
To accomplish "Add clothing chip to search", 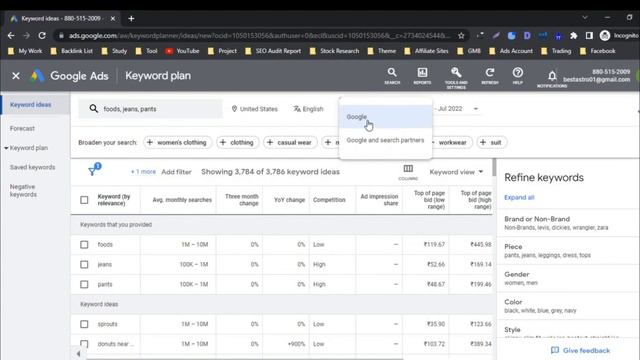I will (x=237, y=142).
